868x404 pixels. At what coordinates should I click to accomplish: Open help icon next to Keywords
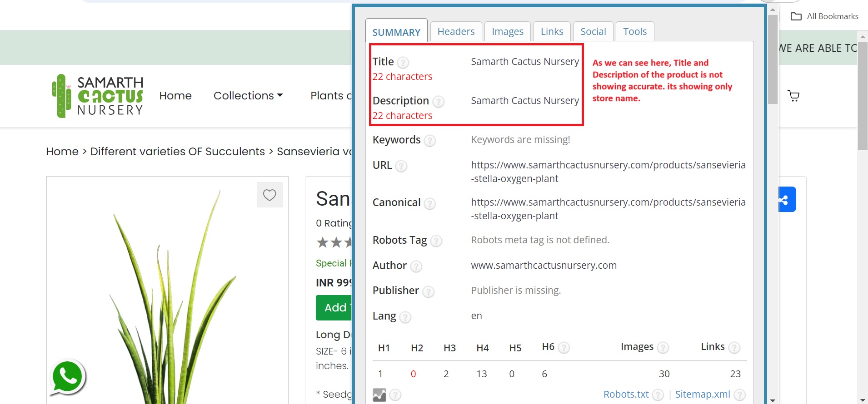click(430, 141)
